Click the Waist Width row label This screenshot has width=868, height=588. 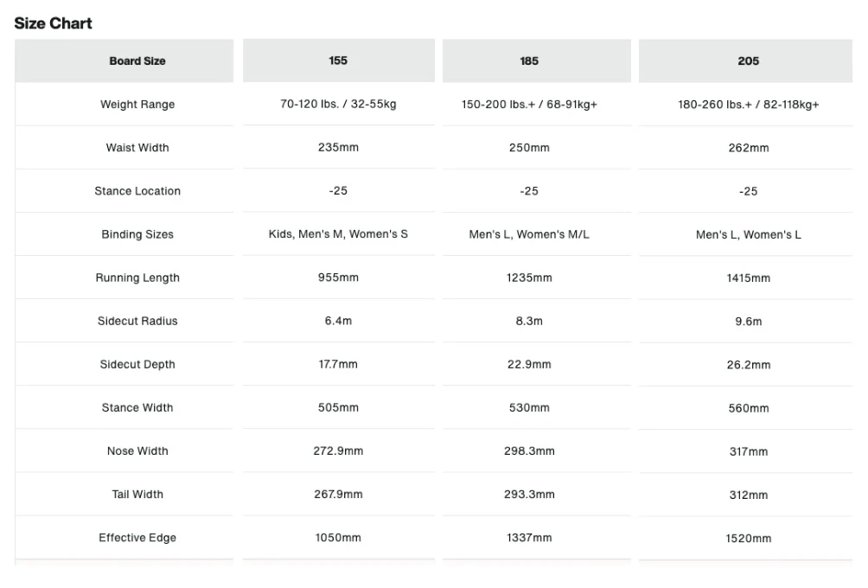coord(137,148)
